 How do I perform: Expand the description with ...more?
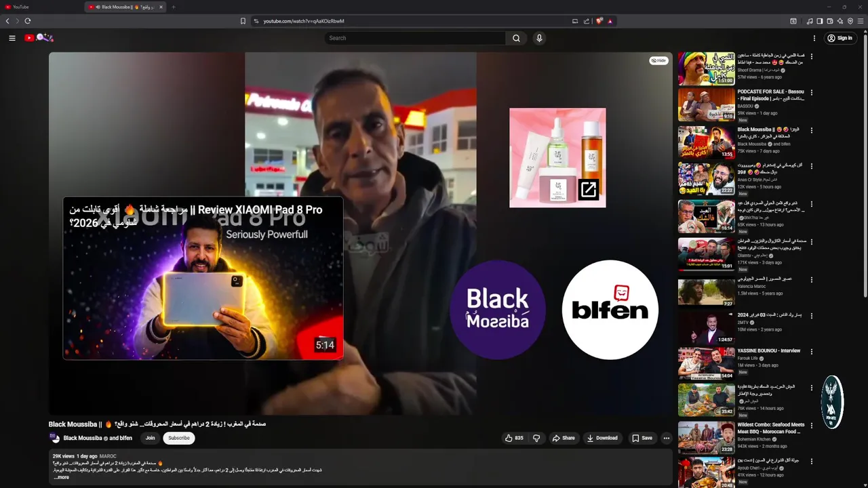(x=62, y=477)
